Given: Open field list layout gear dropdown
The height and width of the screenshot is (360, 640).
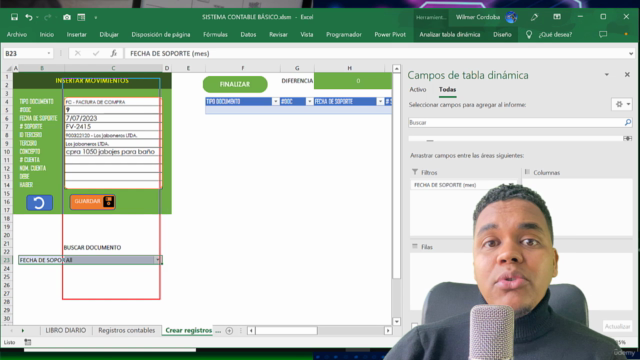Looking at the screenshot, I should point(622,104).
